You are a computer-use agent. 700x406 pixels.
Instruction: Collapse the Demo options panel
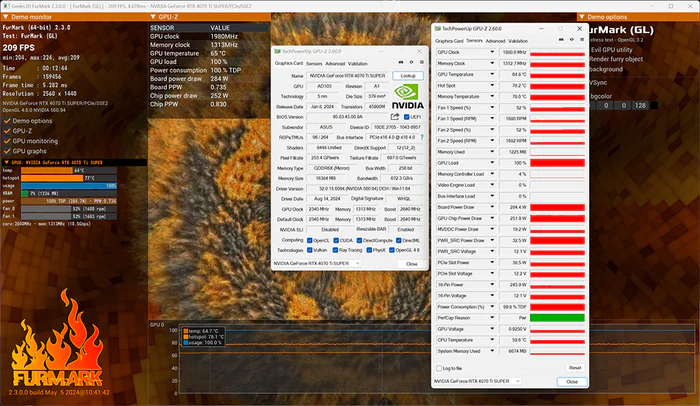[582, 17]
